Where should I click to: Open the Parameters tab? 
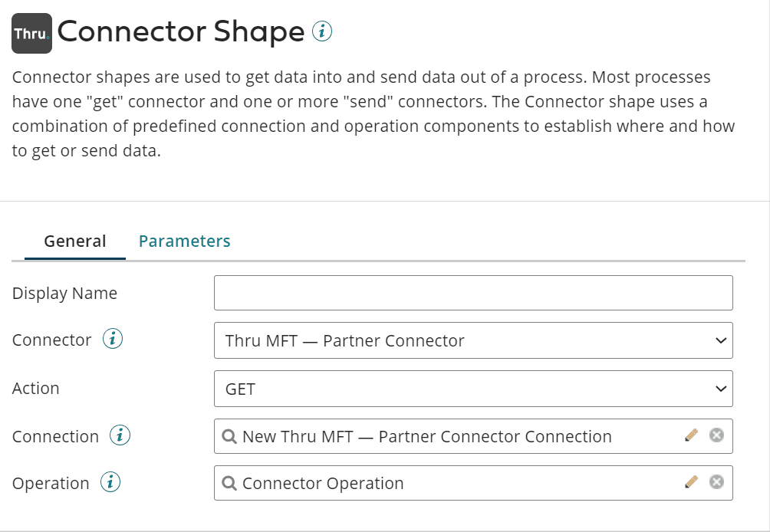(x=184, y=241)
